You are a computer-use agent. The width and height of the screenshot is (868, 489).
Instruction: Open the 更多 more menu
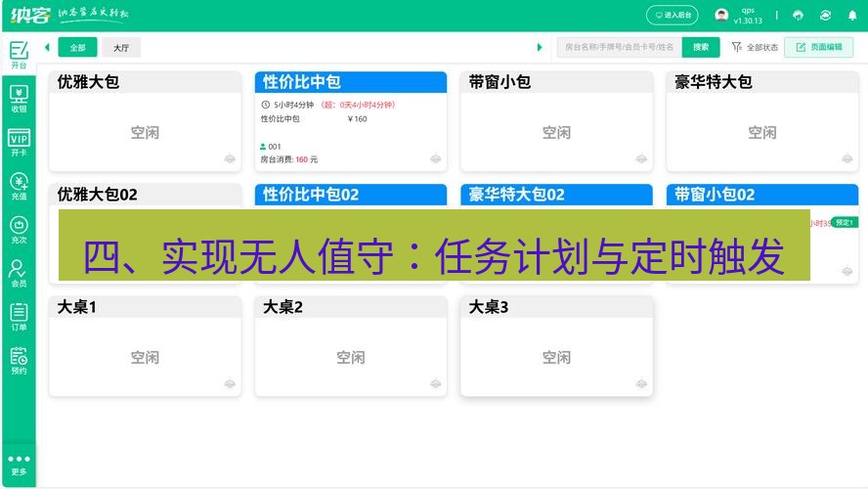(19, 465)
